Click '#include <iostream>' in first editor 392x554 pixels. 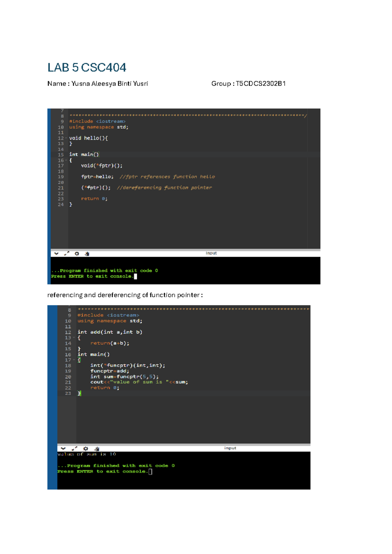click(x=97, y=122)
